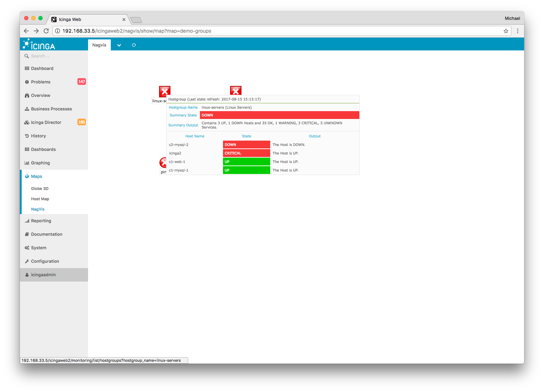Click the Overview binoculars icon
This screenshot has height=392, width=544.
[x=27, y=96]
